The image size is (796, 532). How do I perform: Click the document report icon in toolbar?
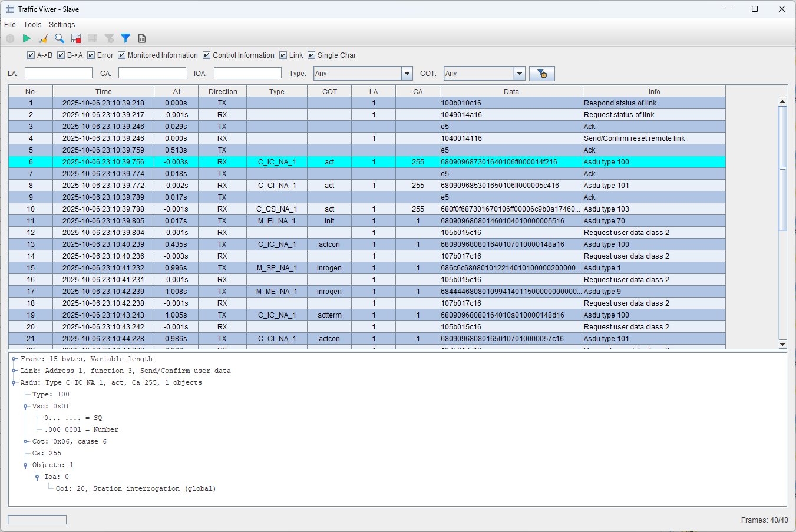142,38
